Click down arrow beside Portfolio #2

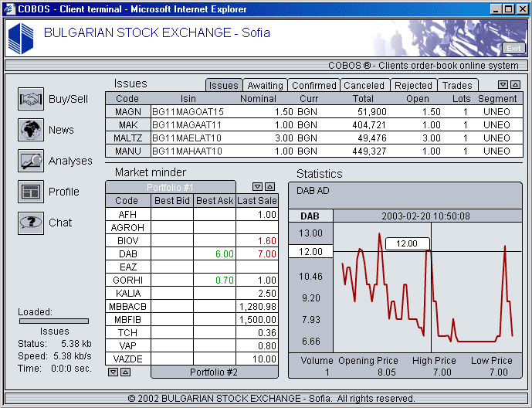[113, 372]
